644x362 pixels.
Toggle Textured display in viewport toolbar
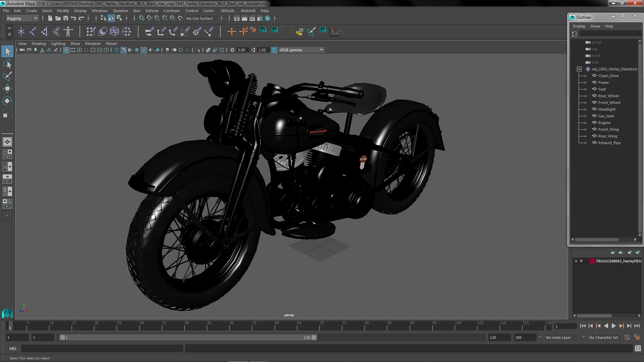(144, 50)
